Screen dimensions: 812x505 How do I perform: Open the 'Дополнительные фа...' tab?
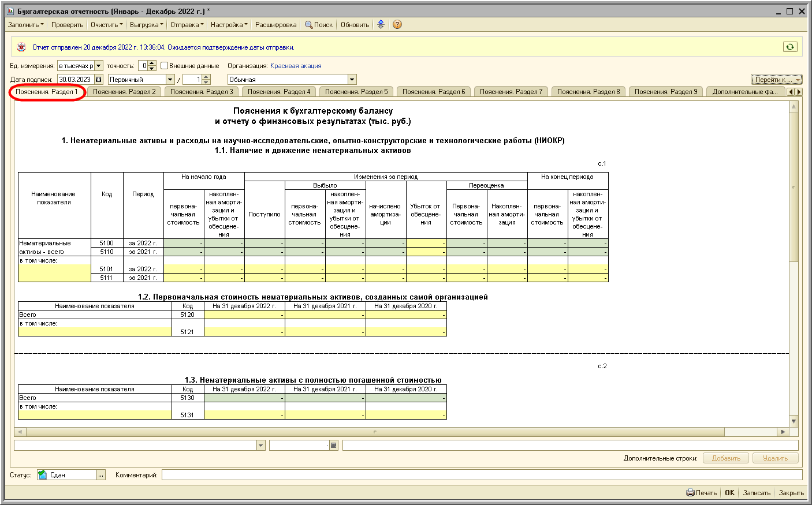pos(745,92)
